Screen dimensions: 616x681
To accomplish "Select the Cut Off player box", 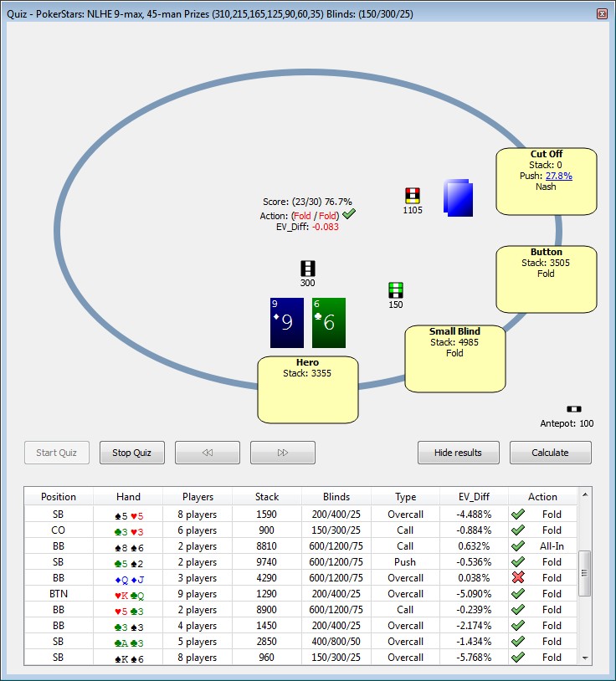I will click(x=547, y=181).
